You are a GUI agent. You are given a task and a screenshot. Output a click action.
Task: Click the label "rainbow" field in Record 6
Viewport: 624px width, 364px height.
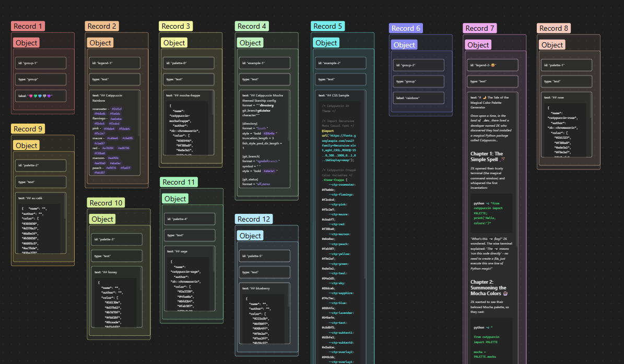coord(419,98)
